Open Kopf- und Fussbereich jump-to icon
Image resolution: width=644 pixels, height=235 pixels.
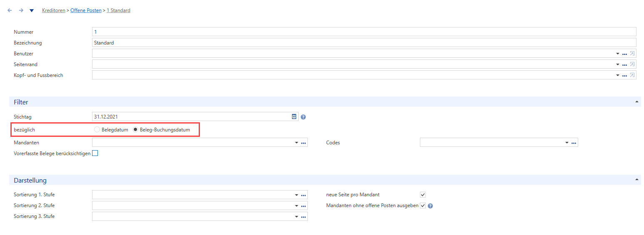632,75
